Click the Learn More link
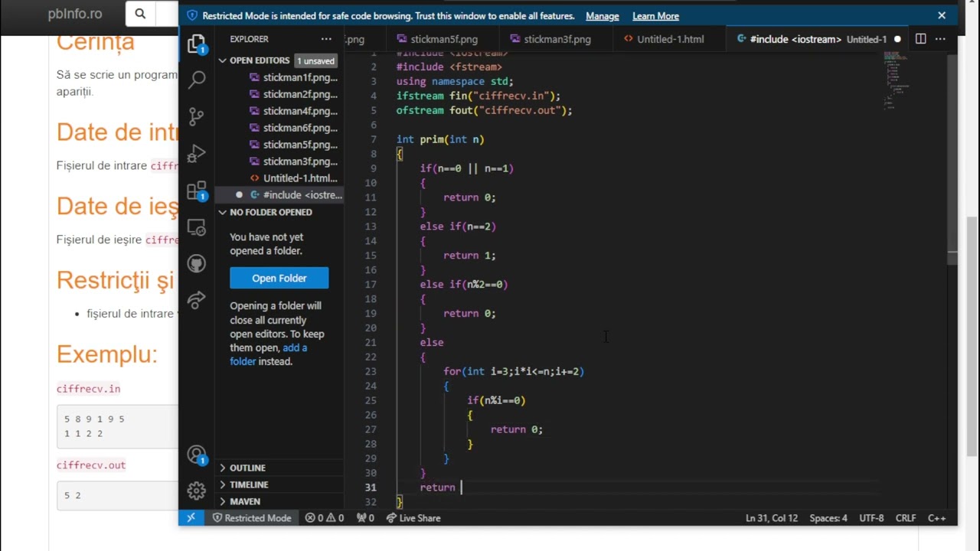The image size is (980, 551). 655,16
